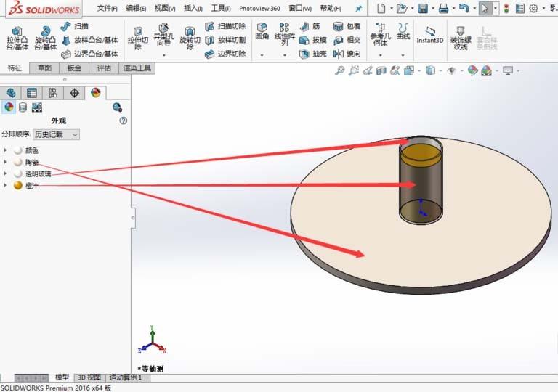Image resolution: width=558 pixels, height=392 pixels.
Task: Click the Print icon in top toolbar
Action: [x=443, y=8]
